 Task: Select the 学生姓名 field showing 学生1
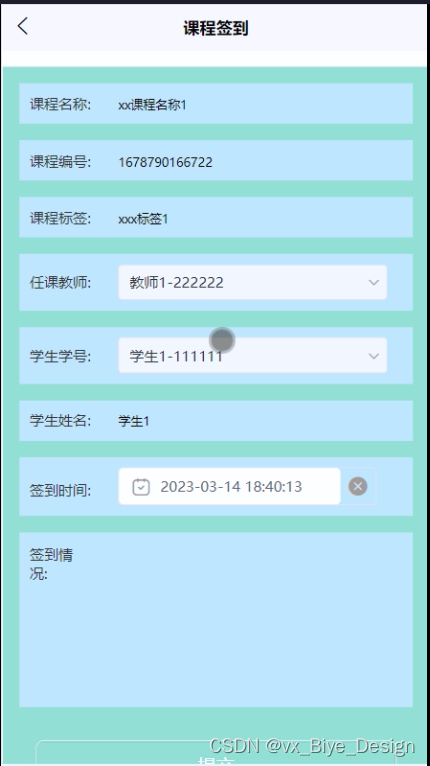(216, 421)
